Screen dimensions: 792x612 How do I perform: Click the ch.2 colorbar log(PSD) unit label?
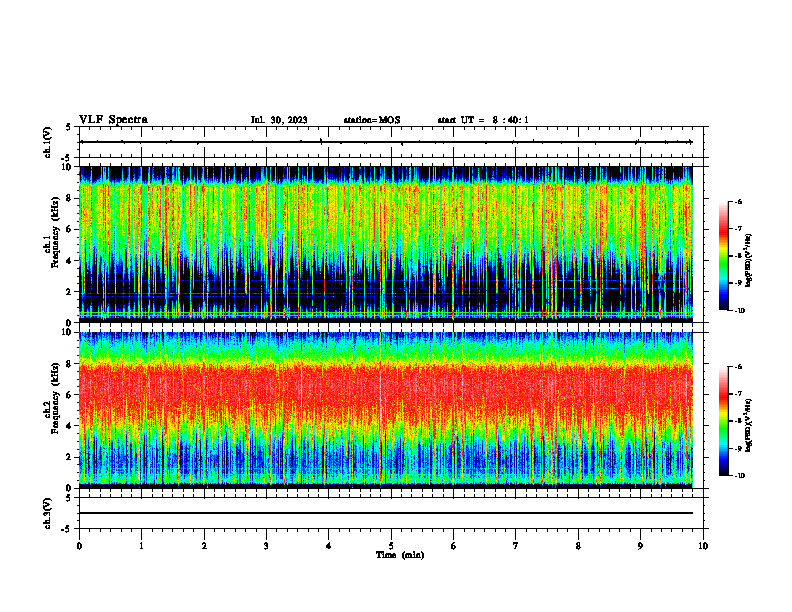[749, 424]
